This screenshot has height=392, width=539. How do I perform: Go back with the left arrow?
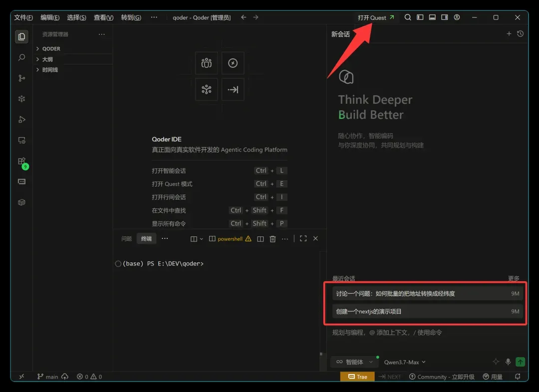pyautogui.click(x=244, y=17)
